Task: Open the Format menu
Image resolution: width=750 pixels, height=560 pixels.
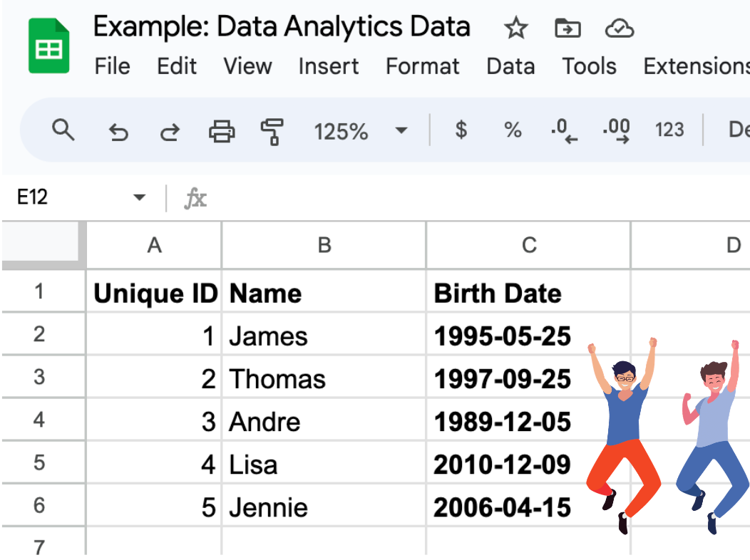Action: point(422,66)
